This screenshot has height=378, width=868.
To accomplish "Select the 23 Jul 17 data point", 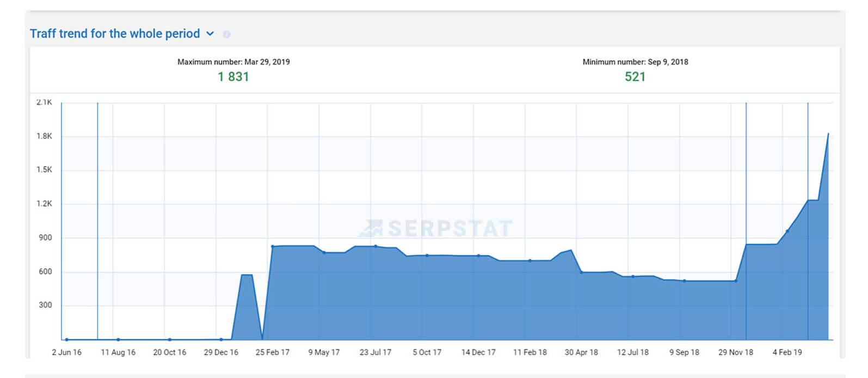I will [375, 246].
